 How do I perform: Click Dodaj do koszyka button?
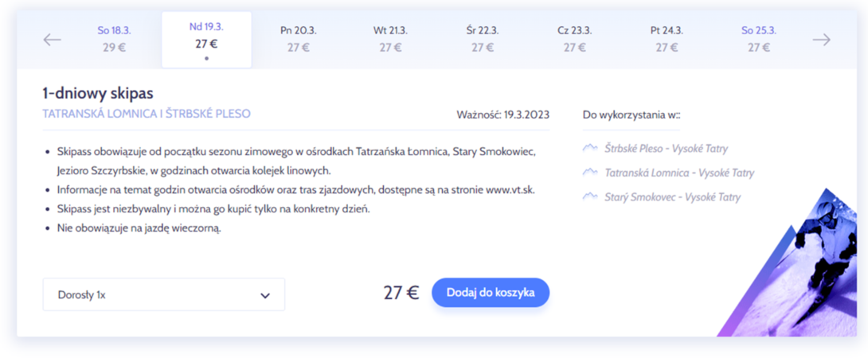[x=491, y=292]
